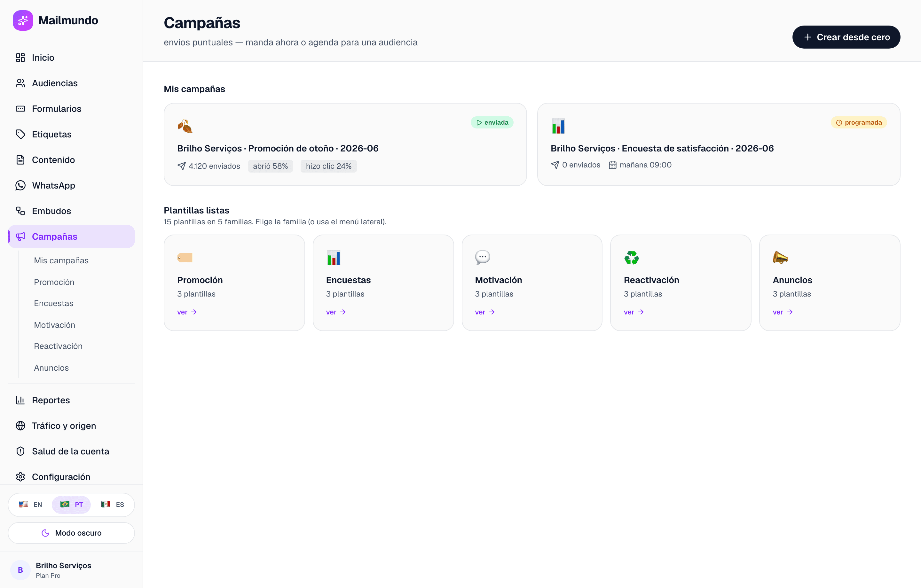This screenshot has height=588, width=921.
Task: Collapse the Campañas sidebar section
Action: pyautogui.click(x=72, y=237)
